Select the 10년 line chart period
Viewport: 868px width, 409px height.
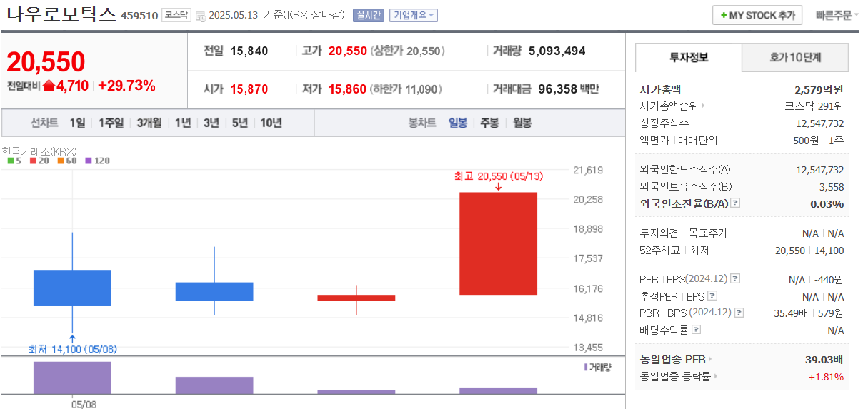tap(271, 123)
